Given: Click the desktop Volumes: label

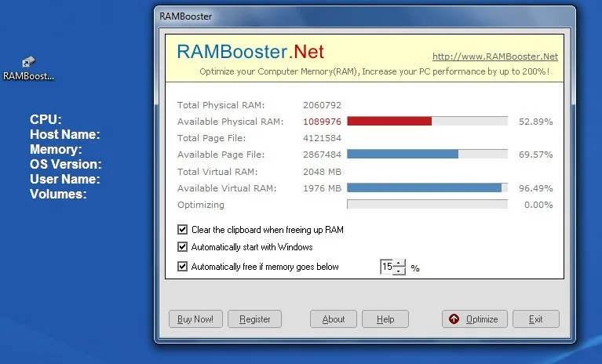Looking at the screenshot, I should pos(58,194).
